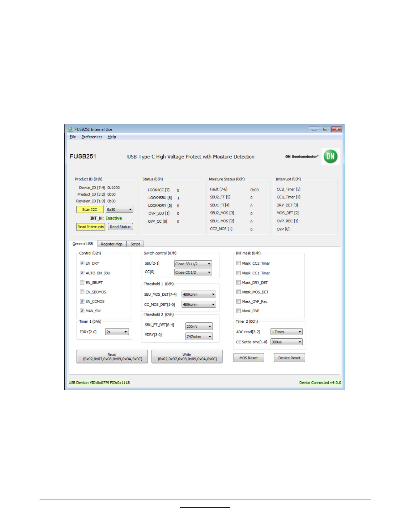Enable the Mask_MOS_DET checkbox
This screenshot has height=532, width=411.
tap(239, 292)
